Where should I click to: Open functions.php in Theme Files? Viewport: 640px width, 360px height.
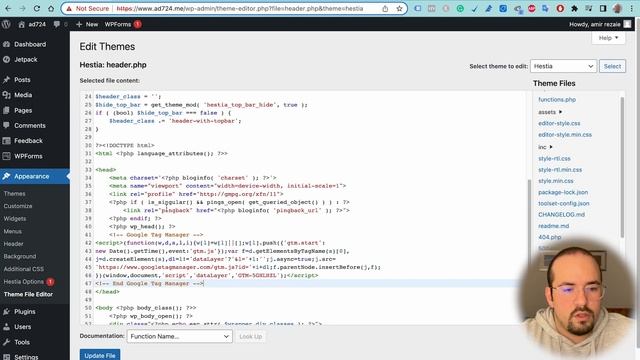click(x=557, y=100)
